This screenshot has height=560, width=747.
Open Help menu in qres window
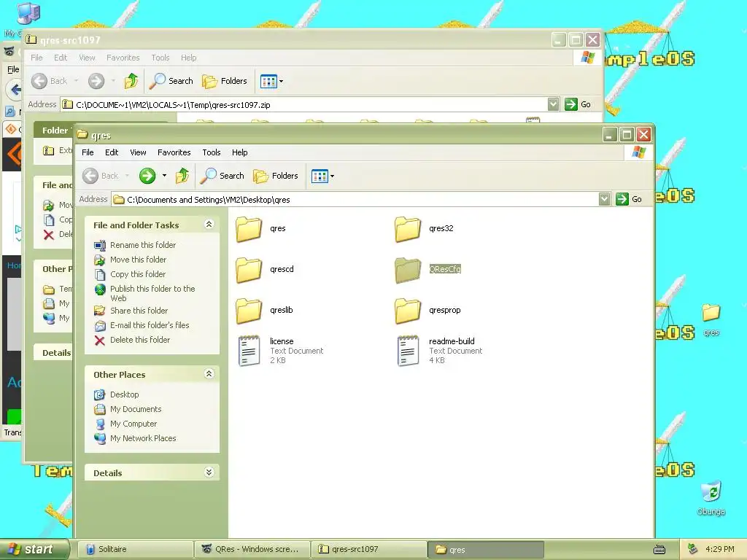[239, 152]
